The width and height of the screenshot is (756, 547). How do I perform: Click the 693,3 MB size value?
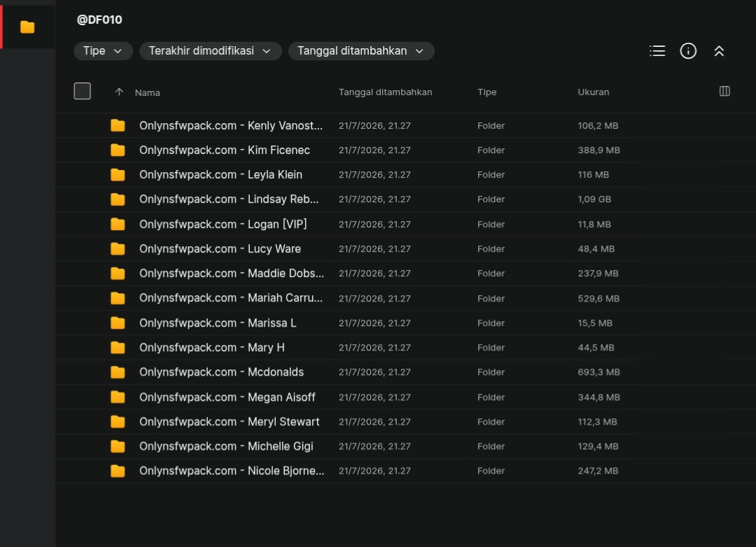pyautogui.click(x=598, y=373)
